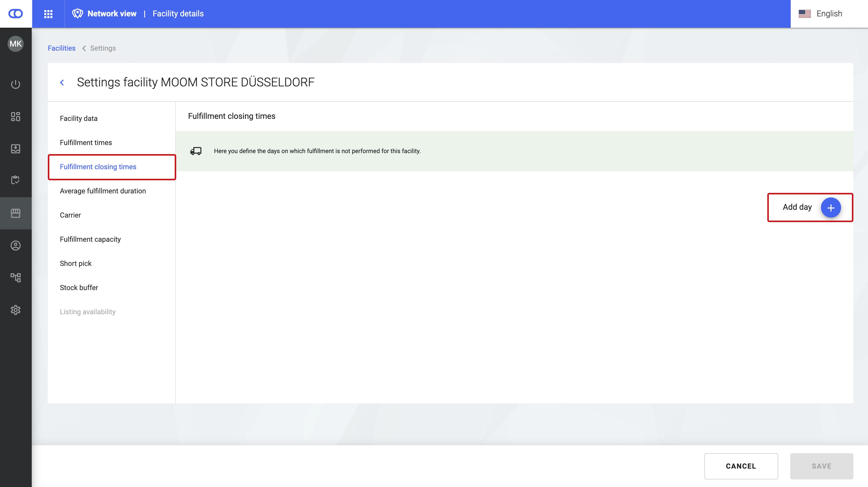
Task: Click the power icon in left sidebar
Action: tap(16, 84)
